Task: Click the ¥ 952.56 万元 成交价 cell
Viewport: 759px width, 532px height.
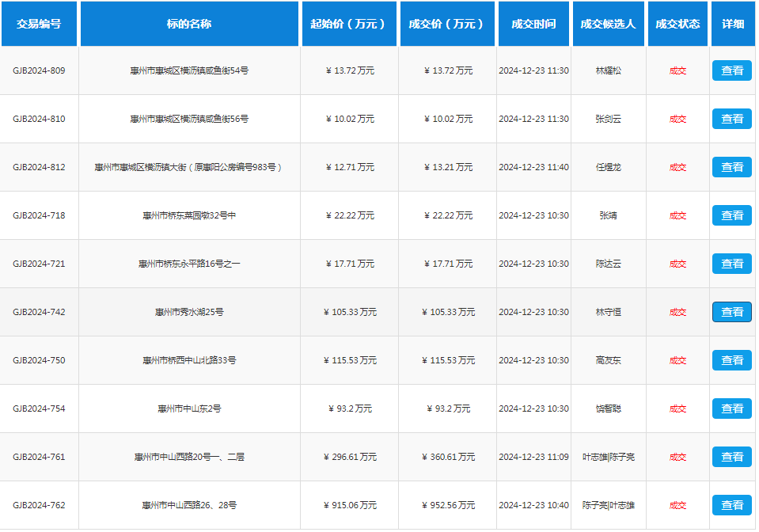Action: point(447,505)
